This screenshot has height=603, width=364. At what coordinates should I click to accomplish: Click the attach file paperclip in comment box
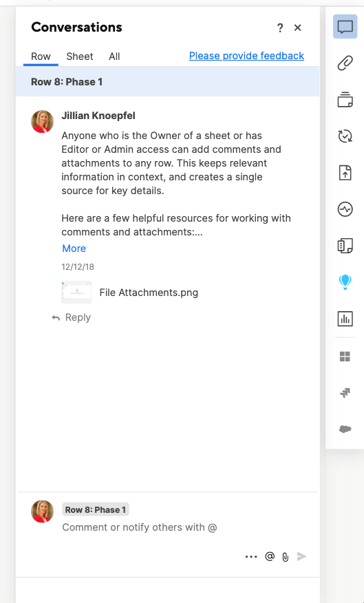tap(285, 556)
